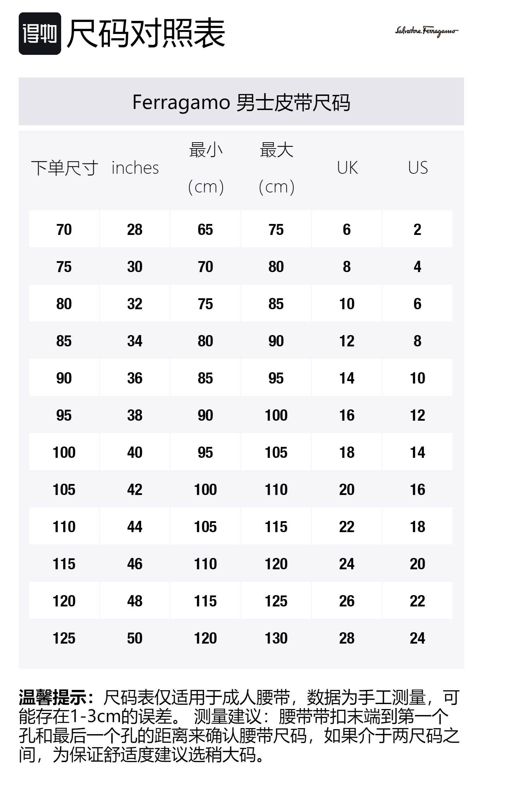This screenshot has width=509, height=812.
Task: Click the 36 value in inches column
Action: click(135, 378)
